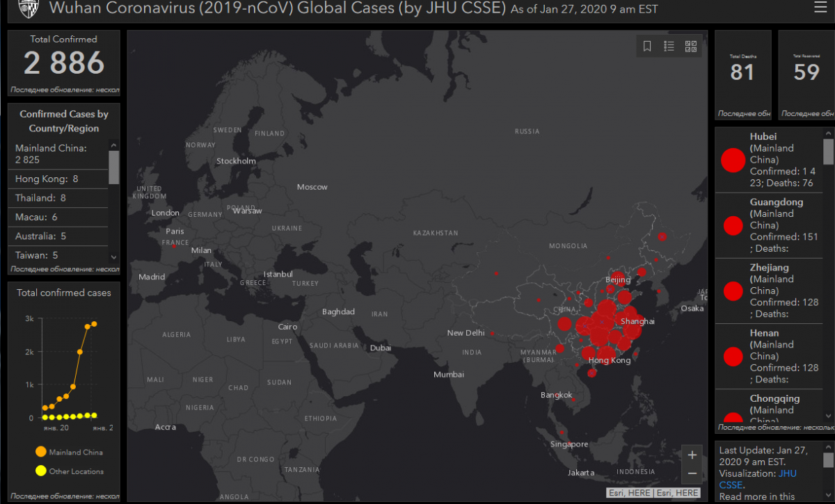Viewport: 835px width, 504px height.
Task: Open the basemap gallery grid
Action: tap(691, 46)
